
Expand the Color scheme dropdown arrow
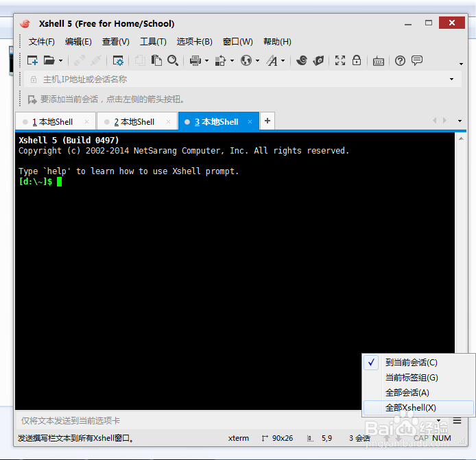tap(233, 61)
